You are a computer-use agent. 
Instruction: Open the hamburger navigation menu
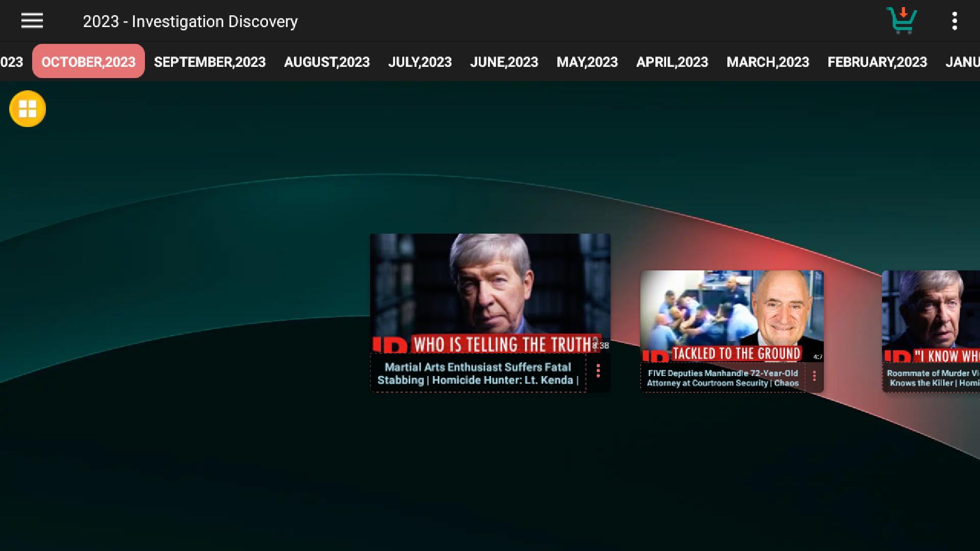click(32, 21)
